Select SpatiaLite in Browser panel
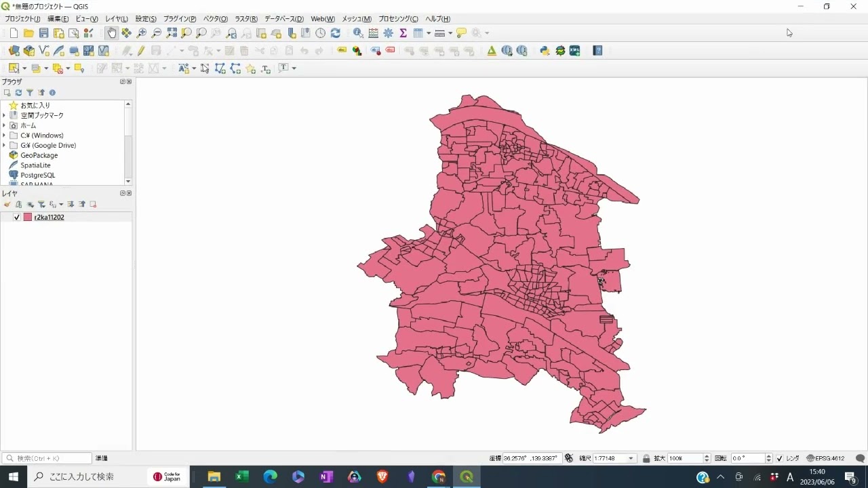The image size is (868, 488). point(35,165)
